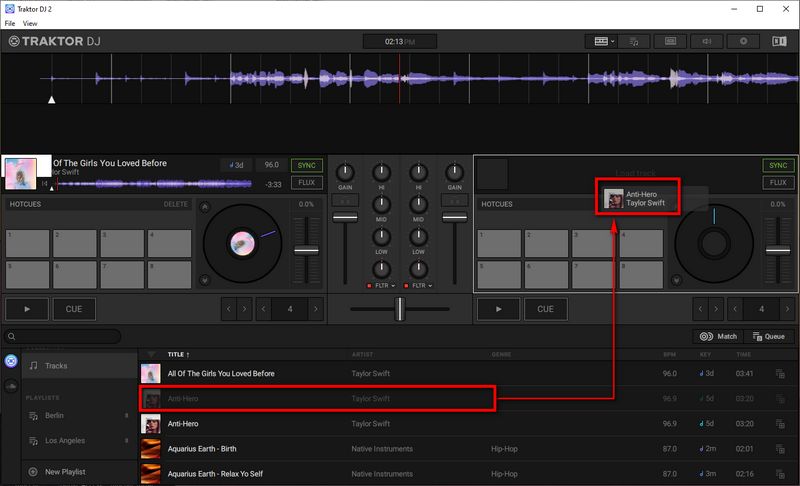Select the Traktor library source icon

tap(11, 361)
